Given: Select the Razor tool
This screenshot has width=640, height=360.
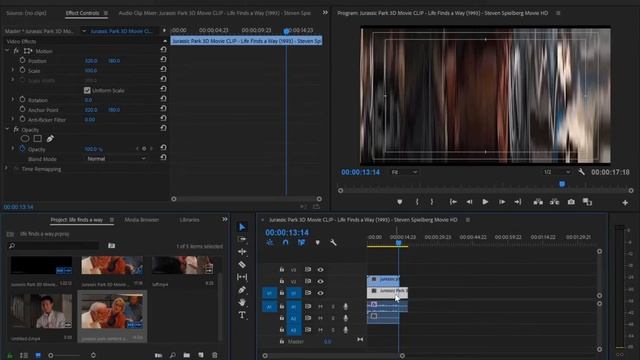Looking at the screenshot, I should click(x=242, y=264).
